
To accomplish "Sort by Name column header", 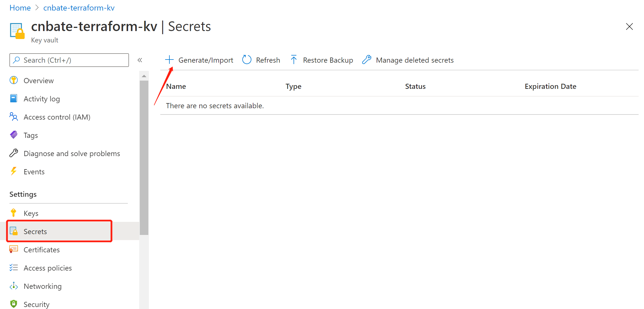I will pyautogui.click(x=176, y=86).
